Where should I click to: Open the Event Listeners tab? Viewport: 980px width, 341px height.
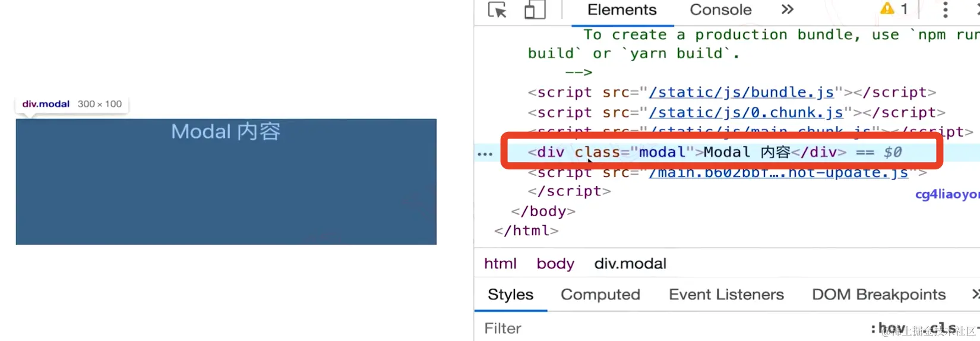[x=726, y=295]
